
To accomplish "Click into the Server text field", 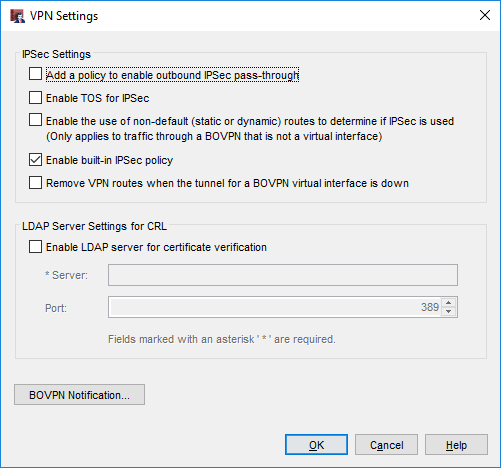I will pos(283,275).
